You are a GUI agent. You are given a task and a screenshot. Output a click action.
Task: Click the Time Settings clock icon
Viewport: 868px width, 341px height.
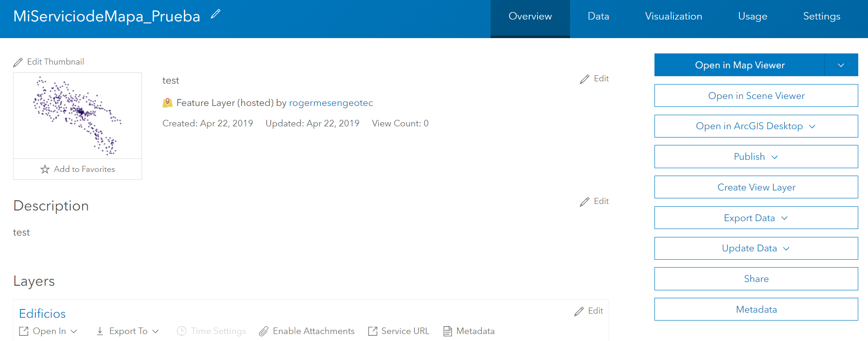(182, 331)
